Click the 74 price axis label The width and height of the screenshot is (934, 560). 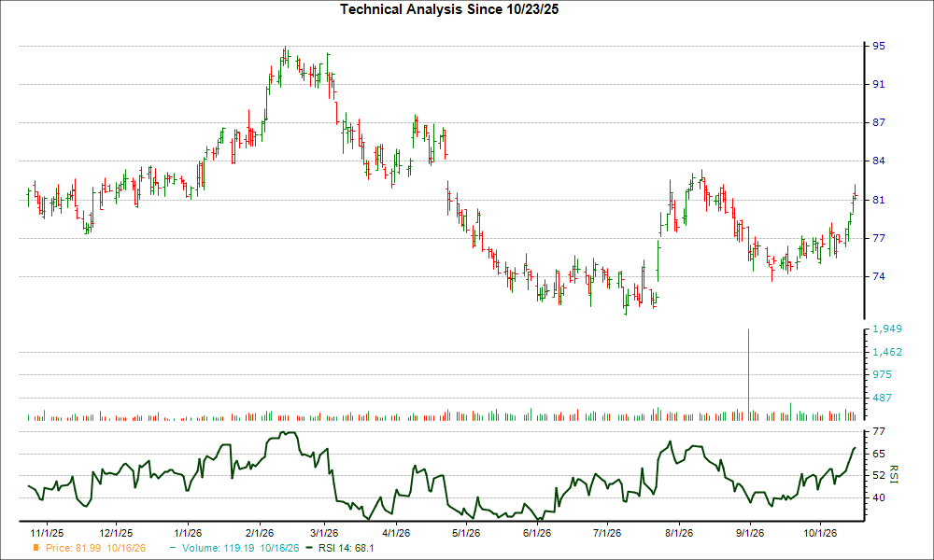point(879,276)
